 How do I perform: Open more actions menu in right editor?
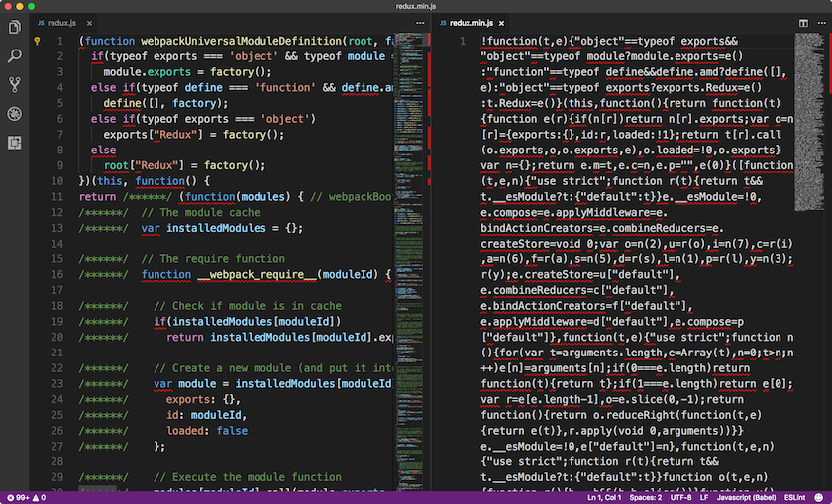click(x=821, y=23)
